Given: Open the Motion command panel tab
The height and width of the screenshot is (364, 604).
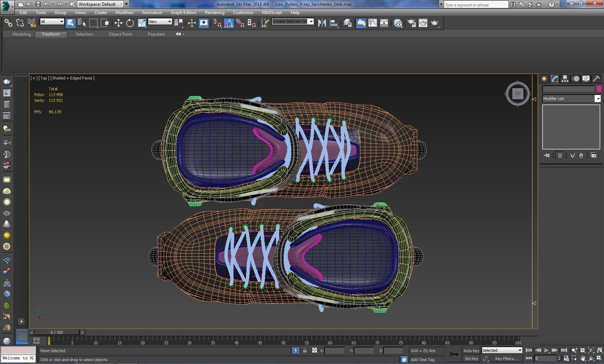Looking at the screenshot, I should 576,79.
